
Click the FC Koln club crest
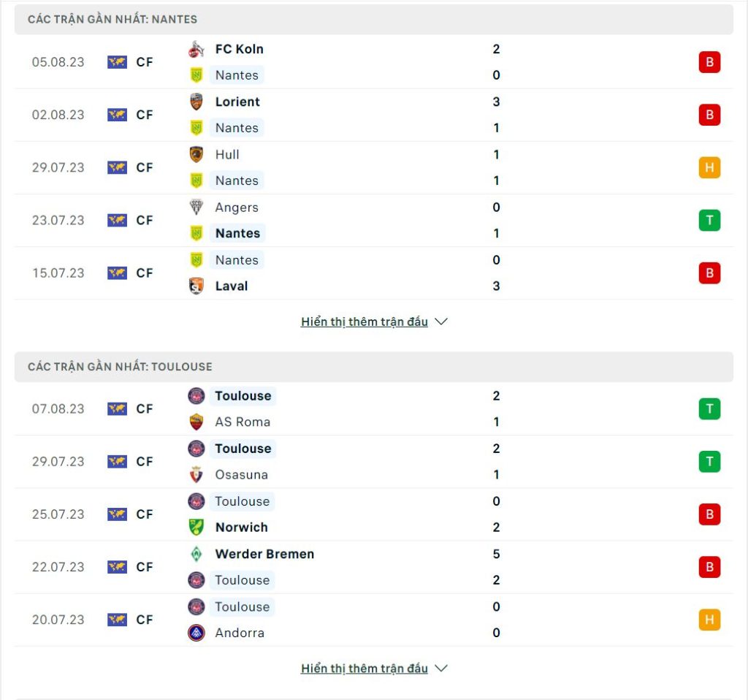tap(196, 49)
